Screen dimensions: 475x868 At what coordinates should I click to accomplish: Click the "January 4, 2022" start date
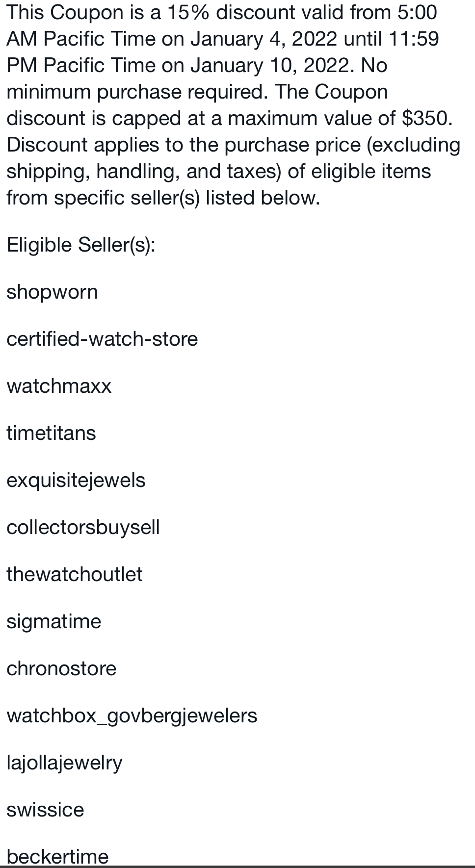(264, 39)
